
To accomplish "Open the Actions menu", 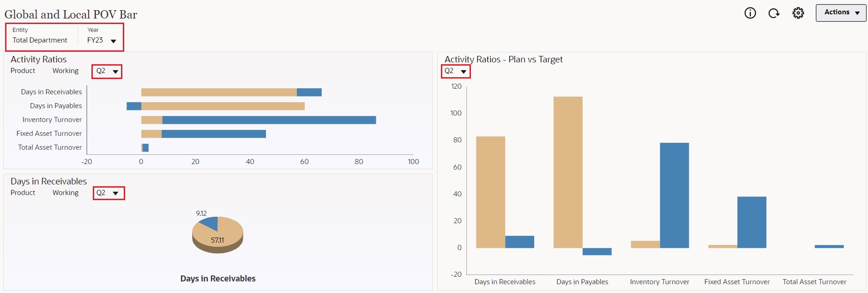I will (x=839, y=12).
